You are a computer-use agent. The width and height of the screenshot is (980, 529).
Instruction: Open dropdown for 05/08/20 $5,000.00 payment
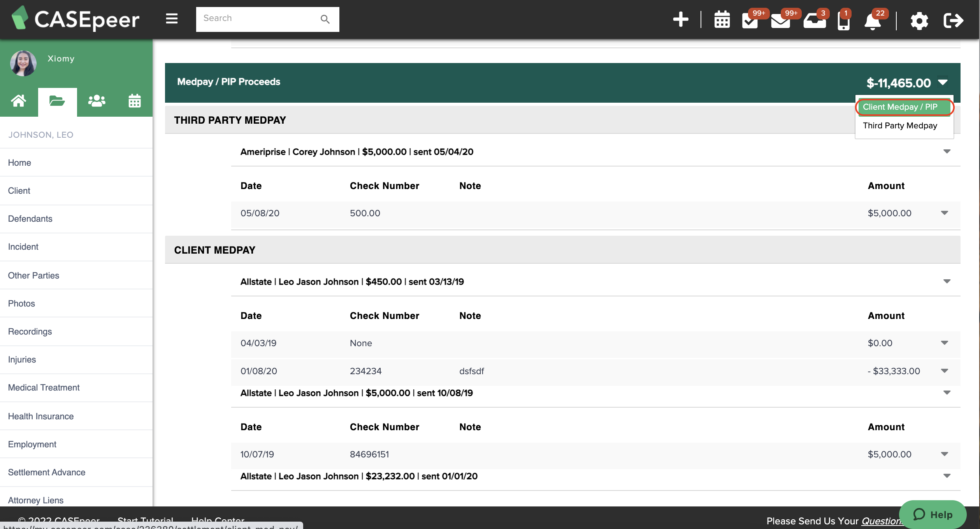click(945, 213)
